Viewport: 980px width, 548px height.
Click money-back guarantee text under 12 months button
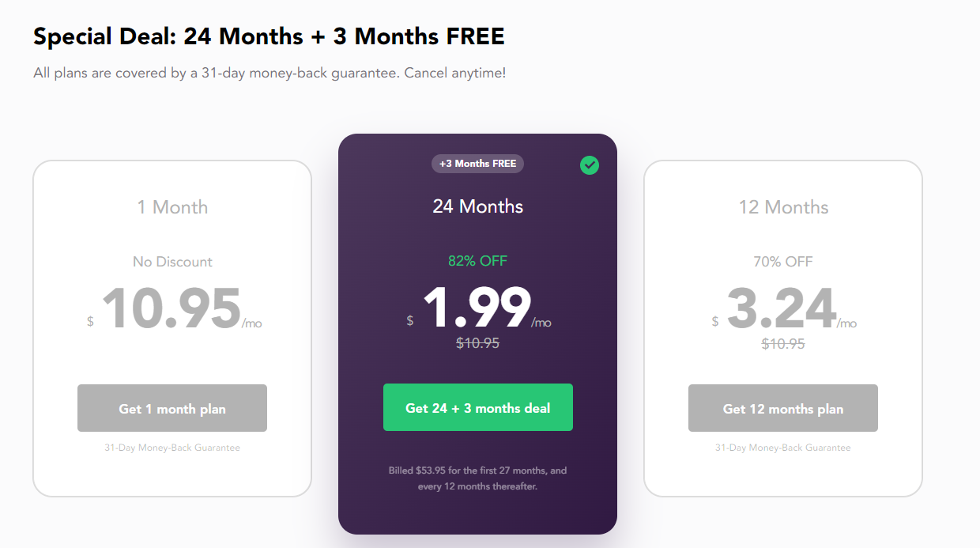click(x=783, y=448)
